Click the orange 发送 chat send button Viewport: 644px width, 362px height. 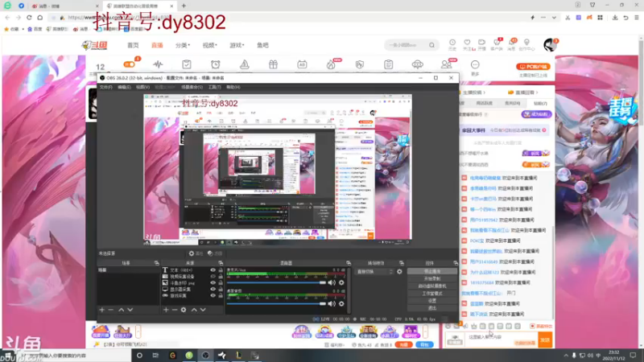[545, 339]
